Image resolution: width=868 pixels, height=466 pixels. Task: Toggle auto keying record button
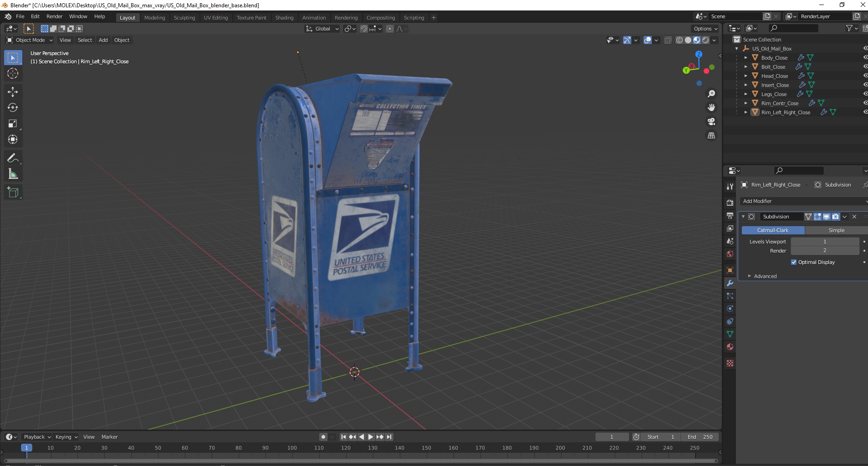(323, 437)
